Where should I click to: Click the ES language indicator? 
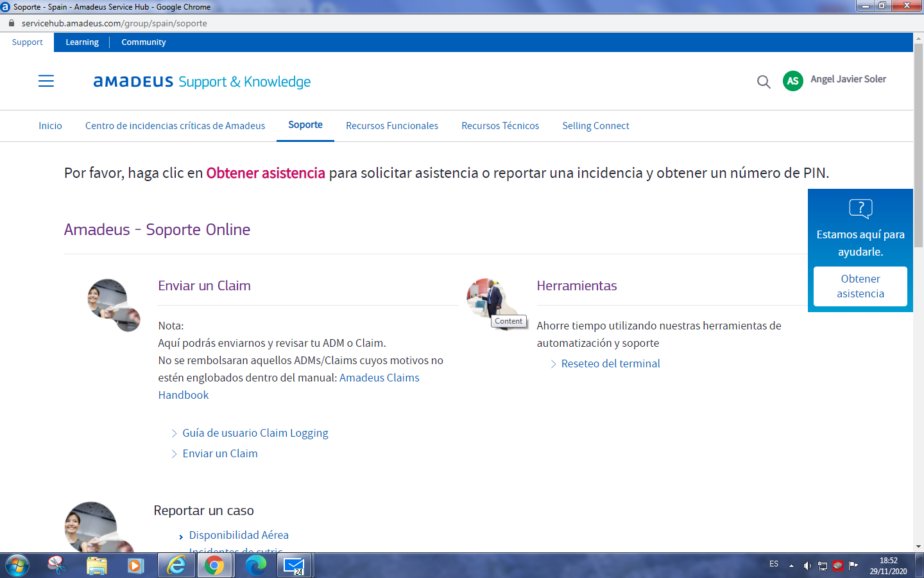click(x=774, y=564)
